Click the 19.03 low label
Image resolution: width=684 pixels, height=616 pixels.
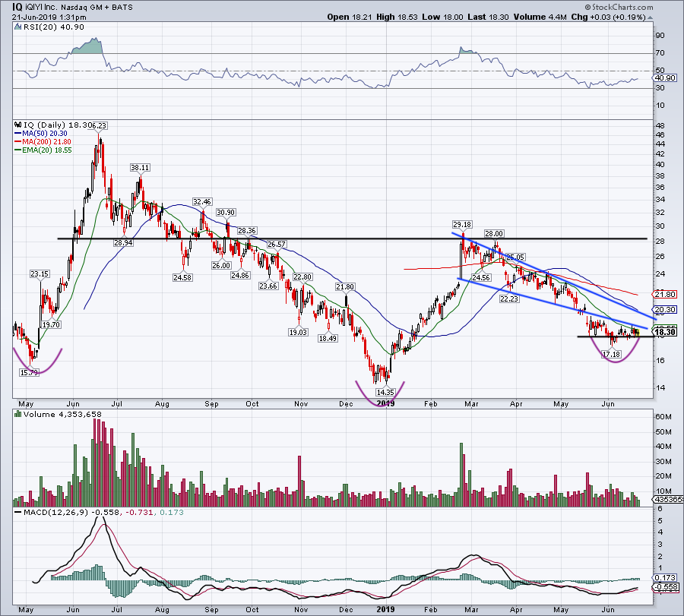(x=299, y=332)
